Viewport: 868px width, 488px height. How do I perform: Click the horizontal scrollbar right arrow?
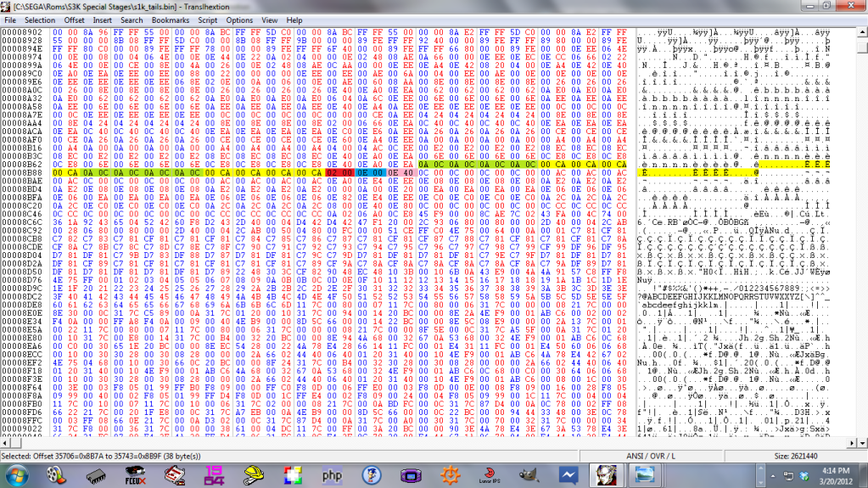pyautogui.click(x=852, y=443)
